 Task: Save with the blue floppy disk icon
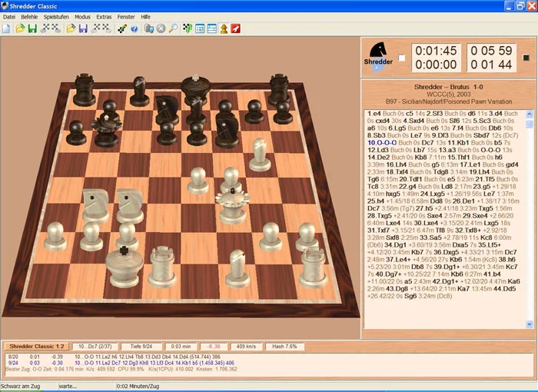83,28
